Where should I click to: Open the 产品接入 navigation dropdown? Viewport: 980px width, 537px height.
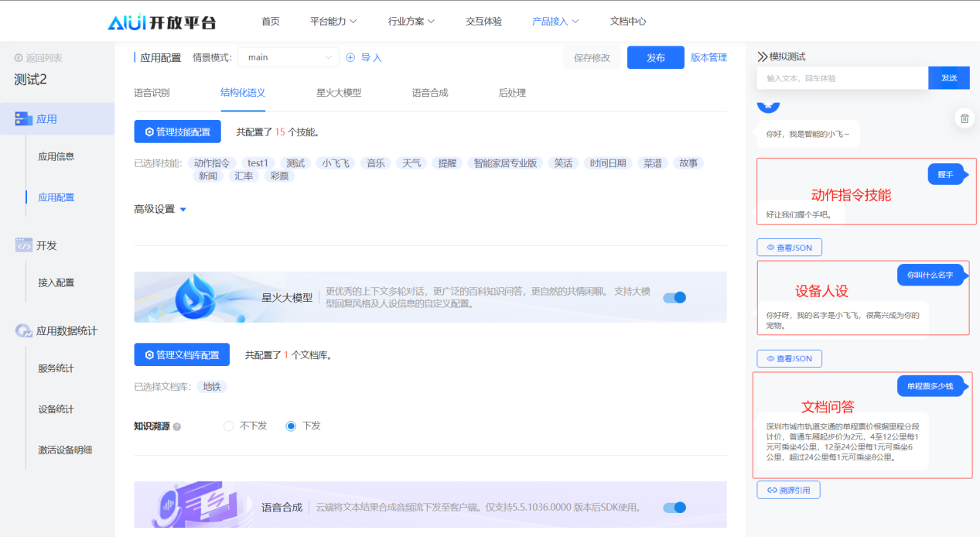click(553, 21)
